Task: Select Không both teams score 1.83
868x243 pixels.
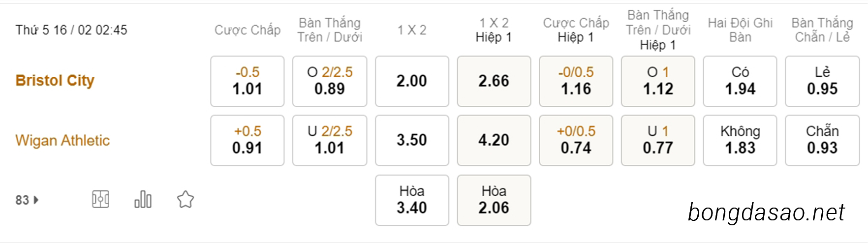Action: (740, 140)
